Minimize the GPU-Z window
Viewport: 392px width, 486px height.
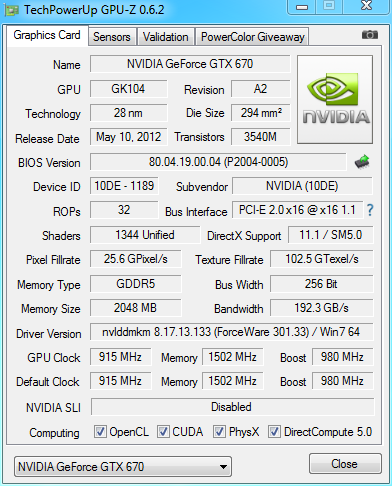[302, 7]
